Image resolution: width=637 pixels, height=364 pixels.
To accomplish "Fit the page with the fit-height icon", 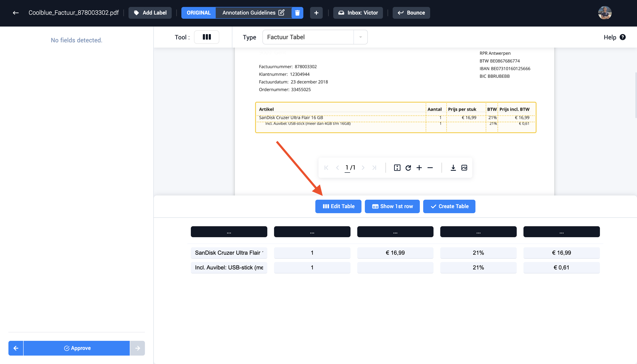I will coord(397,168).
